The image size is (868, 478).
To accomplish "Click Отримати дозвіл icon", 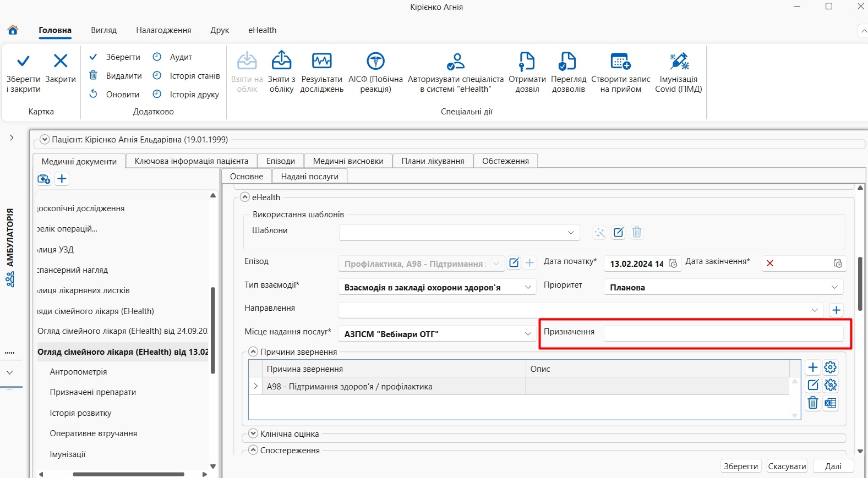I will [x=527, y=61].
